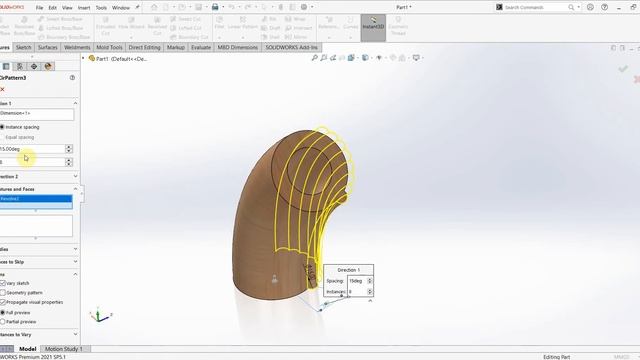Click the Instances field in Direction 1 callout
Viewport: 640px width, 360px height.
[x=357, y=291]
